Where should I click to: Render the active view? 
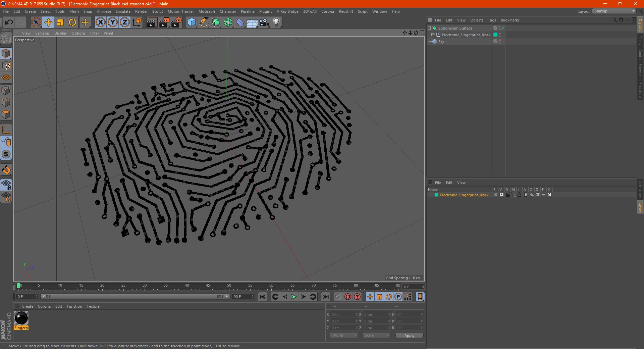pyautogui.click(x=152, y=22)
